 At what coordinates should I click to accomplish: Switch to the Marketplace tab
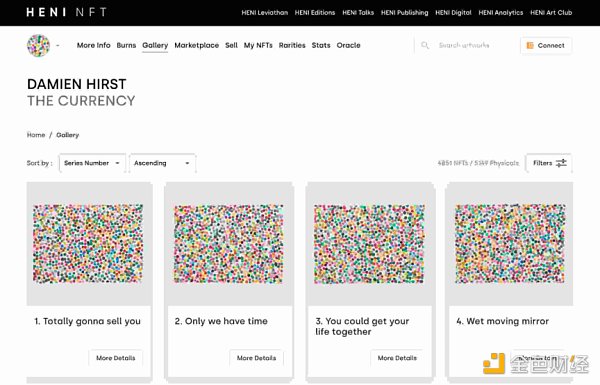coord(197,45)
